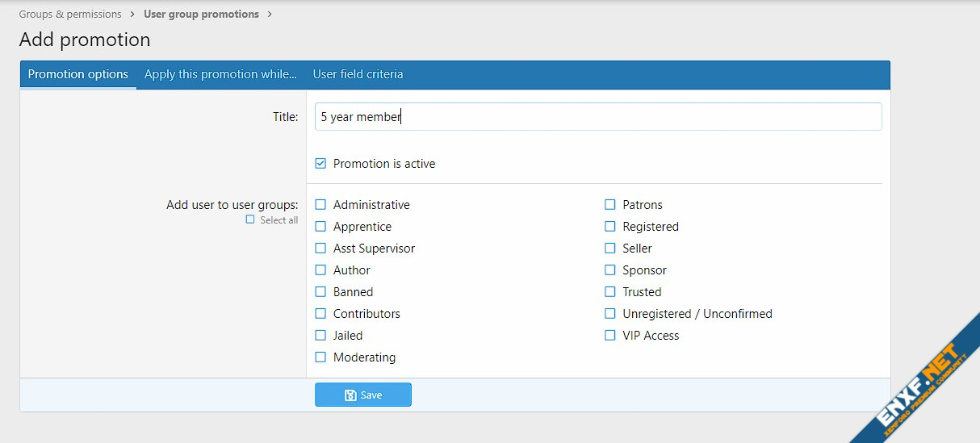Enable the Trusted group checkbox
This screenshot has width=980, height=443.
tap(610, 292)
